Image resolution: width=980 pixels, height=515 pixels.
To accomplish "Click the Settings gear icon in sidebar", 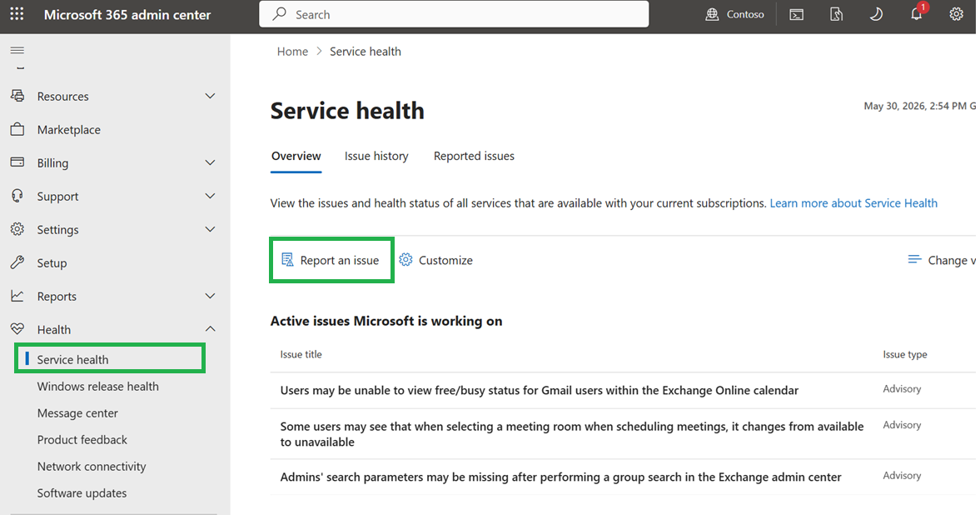I will click(x=17, y=229).
